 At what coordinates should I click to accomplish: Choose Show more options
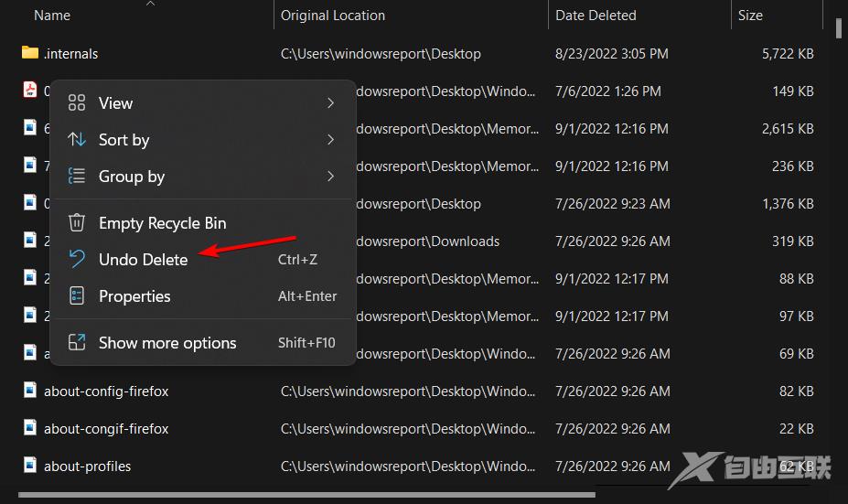pos(202,343)
